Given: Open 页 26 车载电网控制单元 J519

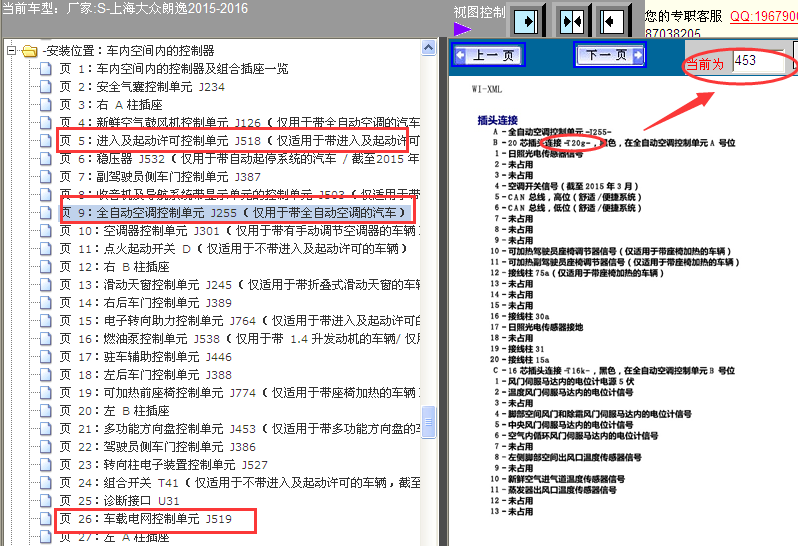Looking at the screenshot, I should (x=146, y=519).
